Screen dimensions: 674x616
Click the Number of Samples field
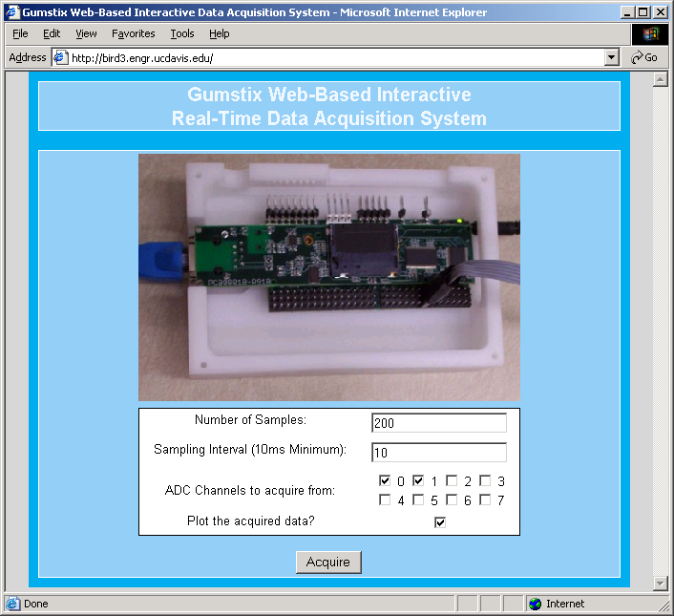coord(439,423)
